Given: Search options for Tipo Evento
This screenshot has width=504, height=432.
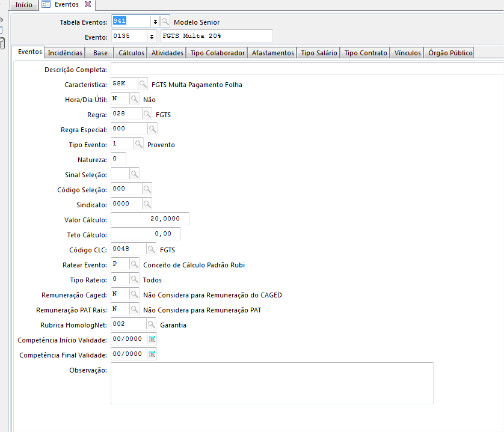Looking at the screenshot, I should pos(138,144).
